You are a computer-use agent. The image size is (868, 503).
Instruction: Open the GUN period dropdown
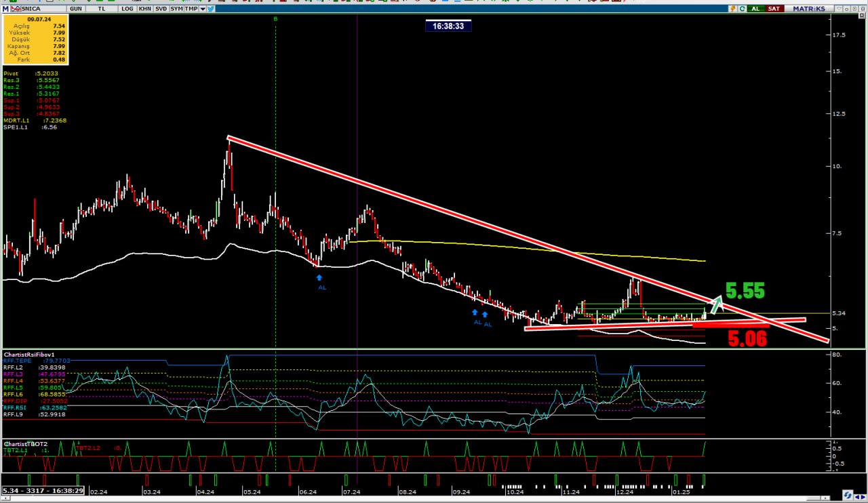coord(76,8)
